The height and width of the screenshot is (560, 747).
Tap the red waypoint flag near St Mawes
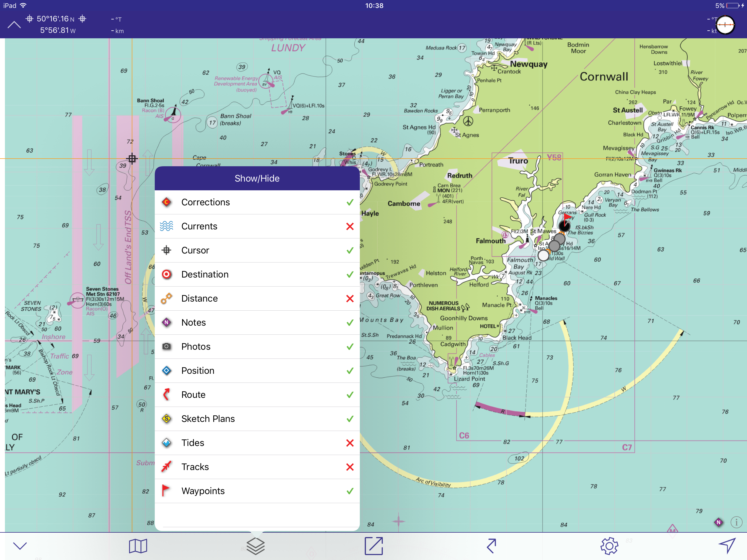click(x=567, y=216)
